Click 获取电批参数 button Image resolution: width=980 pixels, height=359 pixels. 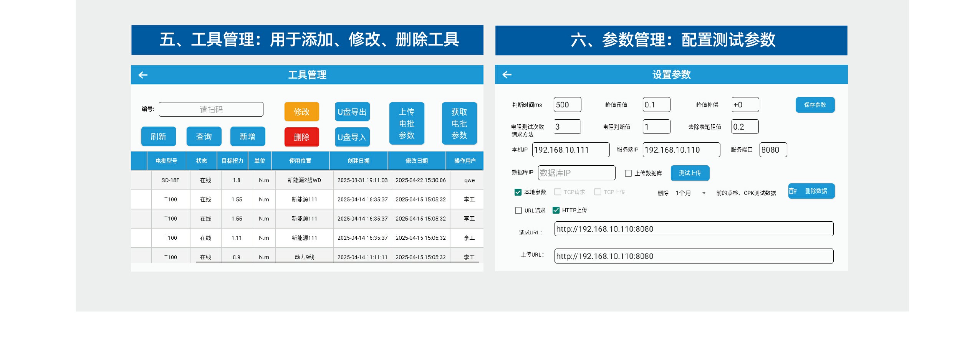pyautogui.click(x=459, y=124)
